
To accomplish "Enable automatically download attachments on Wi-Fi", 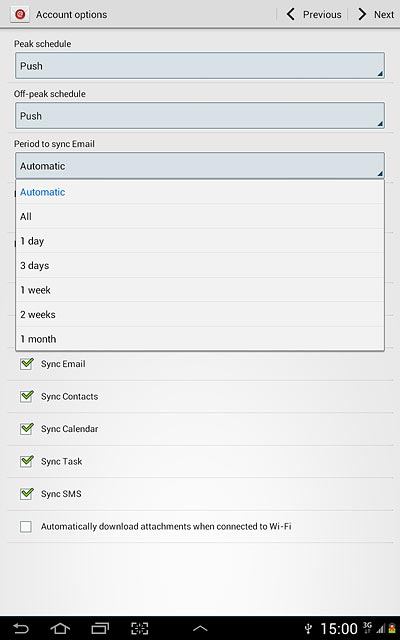I will 26,527.
